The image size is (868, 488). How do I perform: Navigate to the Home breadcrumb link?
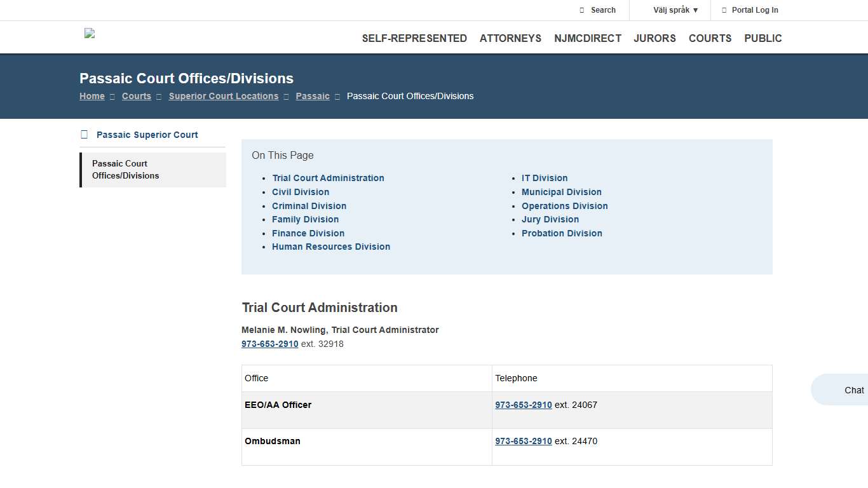[x=92, y=96]
